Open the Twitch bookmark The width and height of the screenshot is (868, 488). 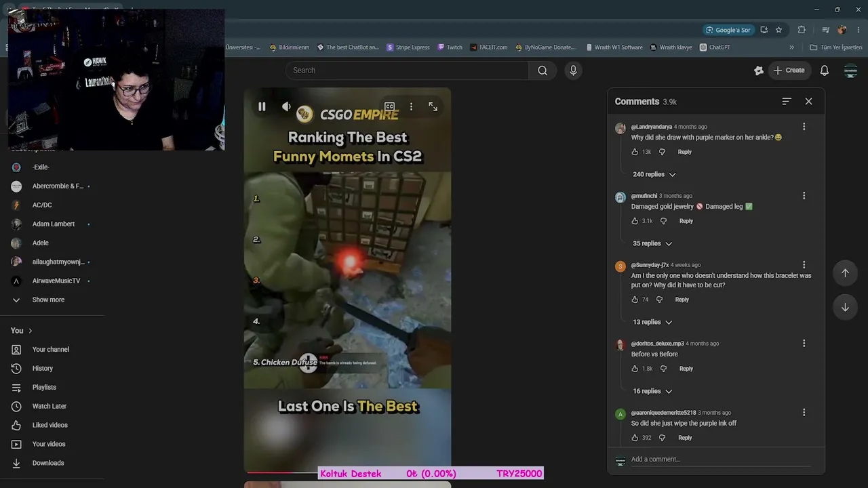point(450,47)
